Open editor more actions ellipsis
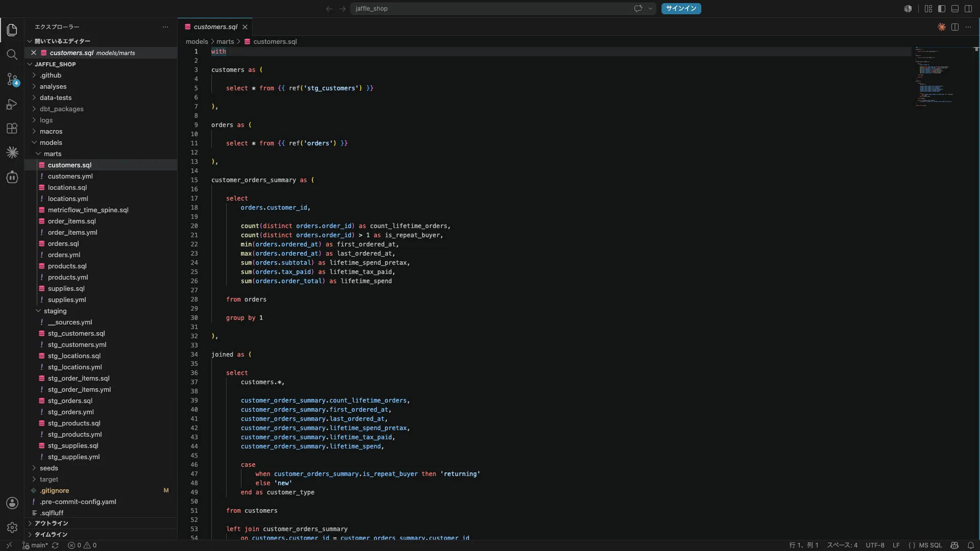Image resolution: width=980 pixels, height=551 pixels. [x=968, y=27]
